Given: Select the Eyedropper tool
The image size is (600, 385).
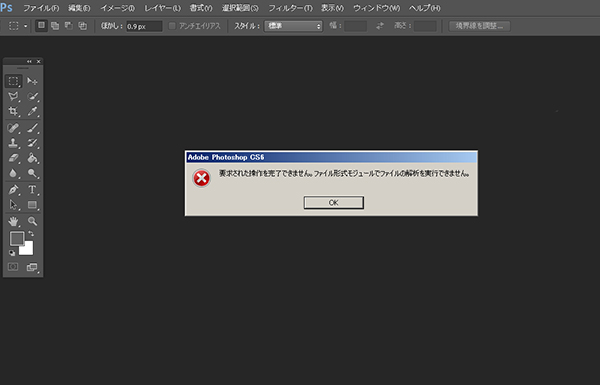Looking at the screenshot, I should 32,111.
